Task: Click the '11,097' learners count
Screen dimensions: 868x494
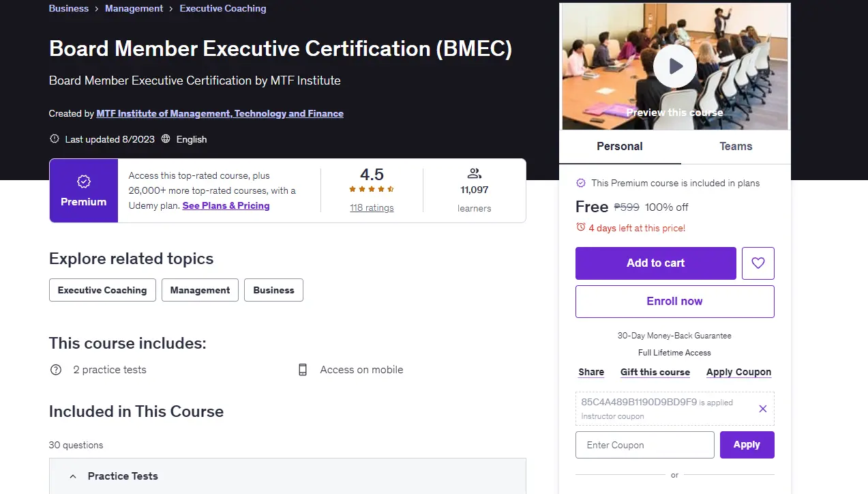Action: tap(475, 190)
